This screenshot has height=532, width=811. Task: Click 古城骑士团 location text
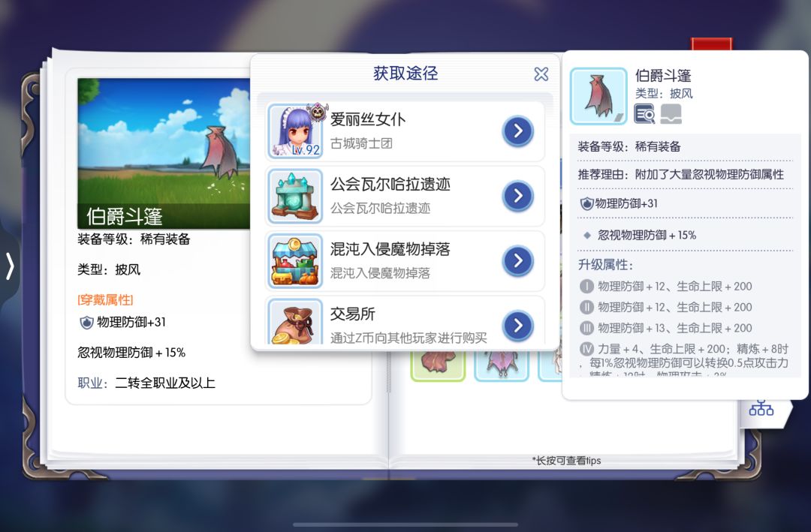click(361, 143)
